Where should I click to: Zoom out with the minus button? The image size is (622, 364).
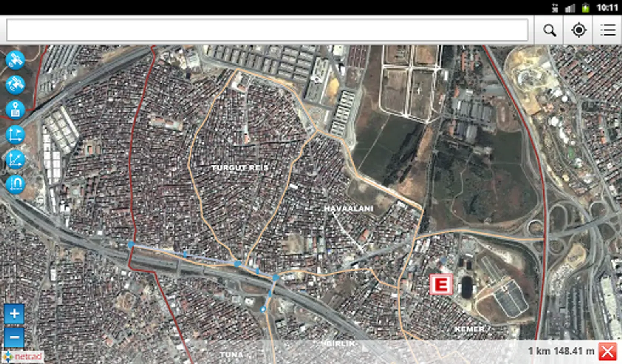[14, 338]
